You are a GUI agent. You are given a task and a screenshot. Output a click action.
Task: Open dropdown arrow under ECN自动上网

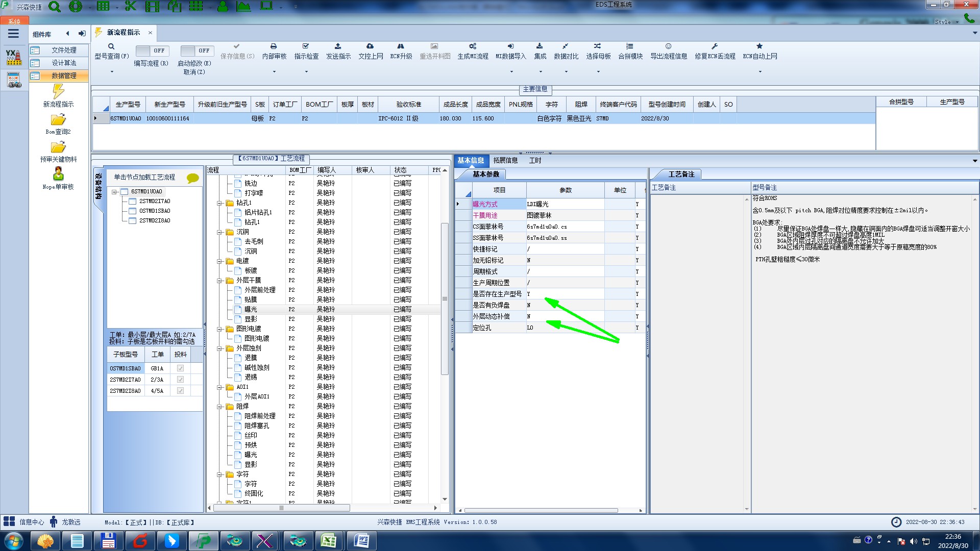point(760,72)
